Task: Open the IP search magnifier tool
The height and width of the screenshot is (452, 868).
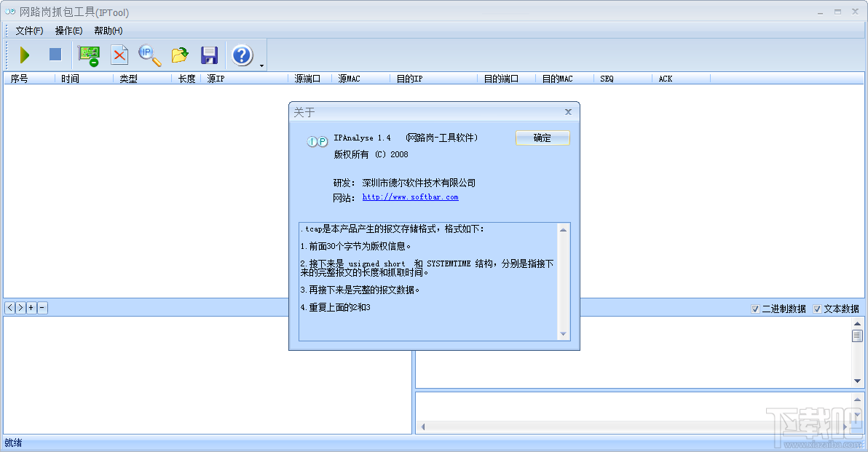Action: [x=149, y=55]
